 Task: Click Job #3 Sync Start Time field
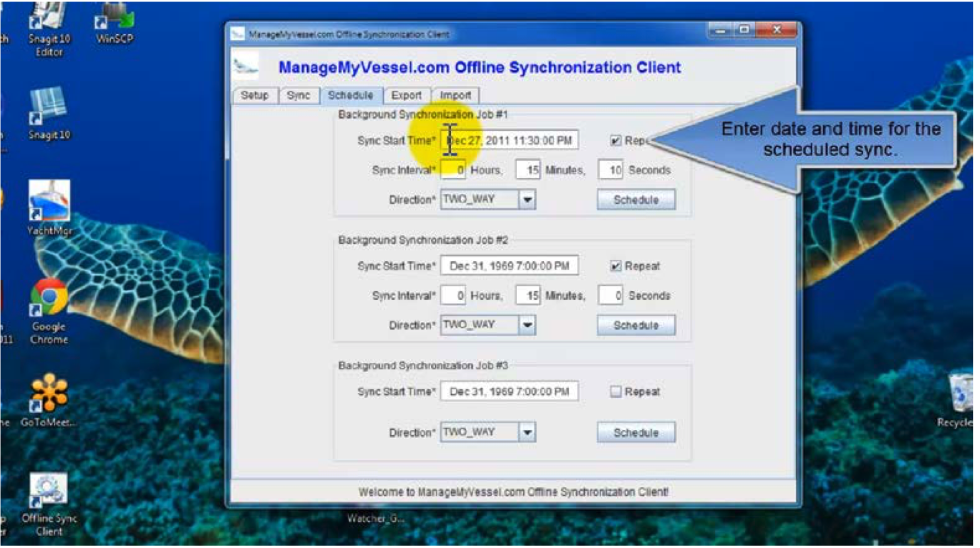click(x=509, y=391)
